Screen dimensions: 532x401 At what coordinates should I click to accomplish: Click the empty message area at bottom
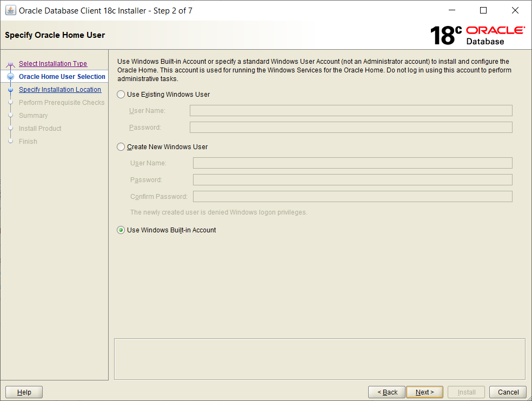tap(320, 359)
